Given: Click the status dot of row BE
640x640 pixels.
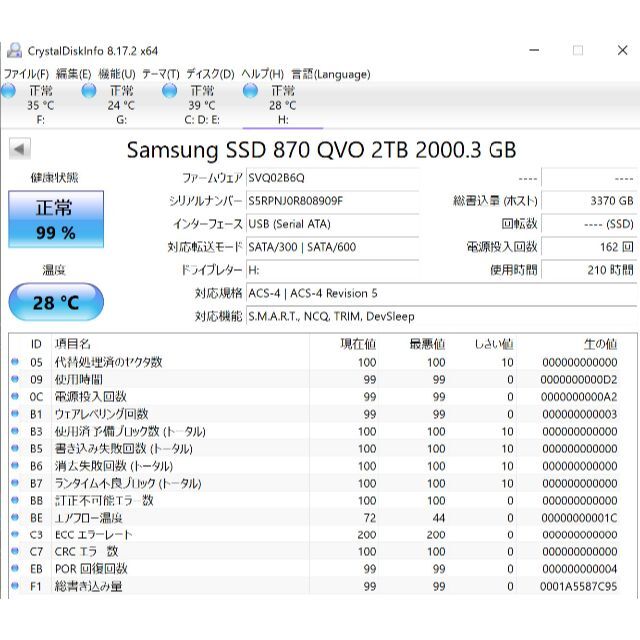Looking at the screenshot, I should pos(15,517).
